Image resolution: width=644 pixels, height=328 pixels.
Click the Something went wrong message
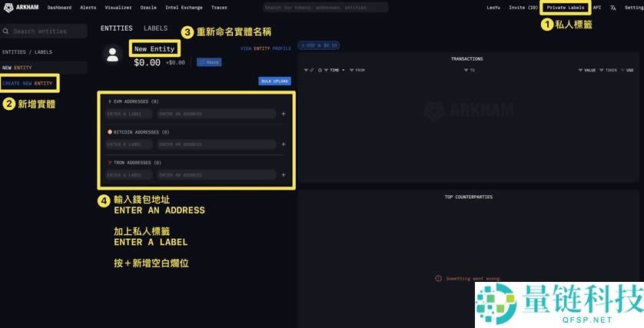coord(473,278)
